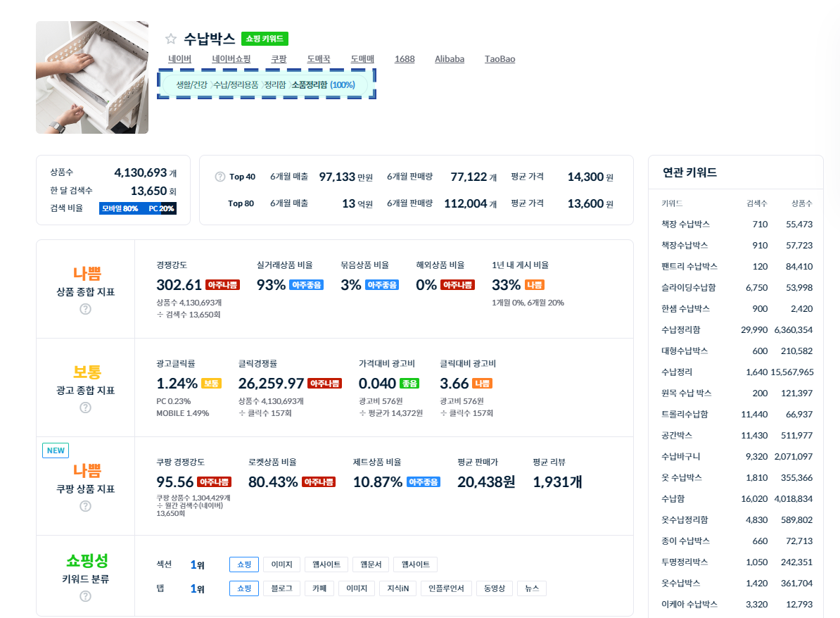Click related keyword 책장 수납박스
The height and width of the screenshot is (618, 840).
point(685,224)
